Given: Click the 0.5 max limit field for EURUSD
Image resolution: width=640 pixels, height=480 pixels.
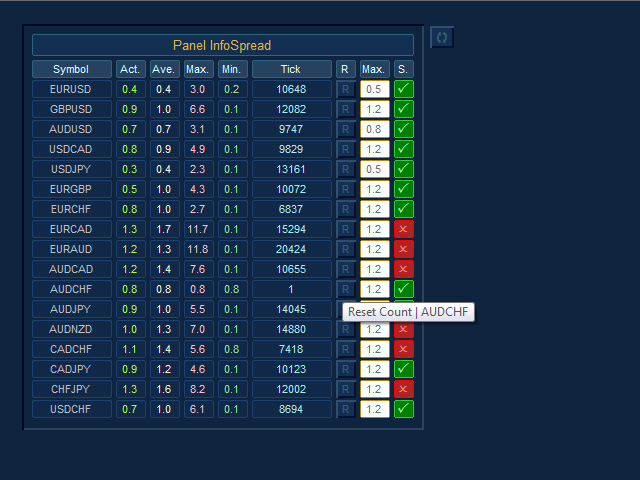Looking at the screenshot, I should [374, 89].
